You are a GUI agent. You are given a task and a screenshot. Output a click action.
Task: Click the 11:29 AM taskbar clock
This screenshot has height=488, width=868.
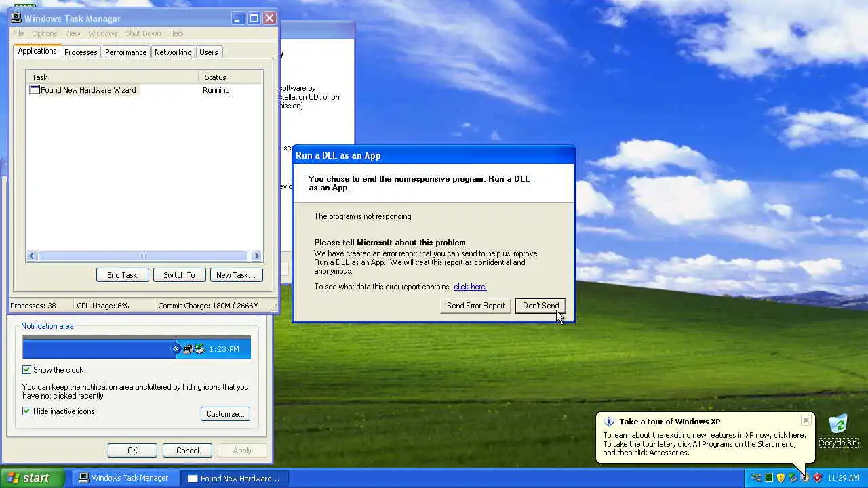844,478
